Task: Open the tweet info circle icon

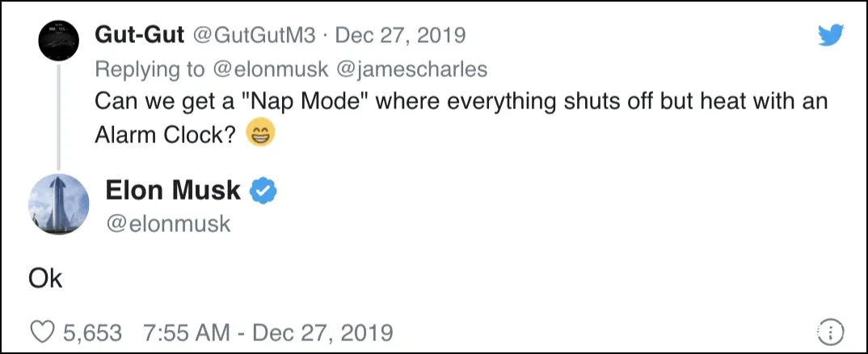Action: point(830,331)
